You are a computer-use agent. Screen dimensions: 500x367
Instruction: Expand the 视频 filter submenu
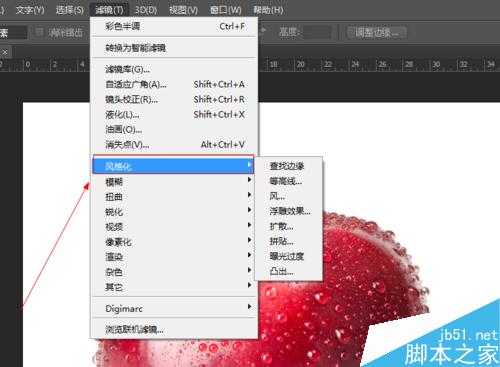(x=174, y=227)
